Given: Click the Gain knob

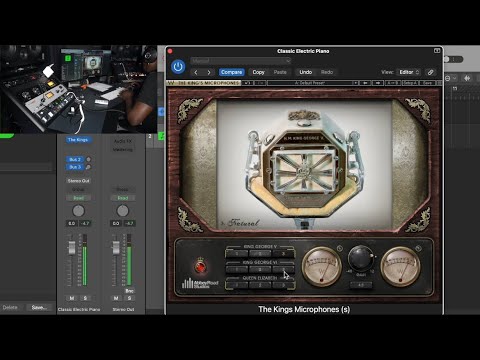Looking at the screenshot, I should (x=361, y=259).
